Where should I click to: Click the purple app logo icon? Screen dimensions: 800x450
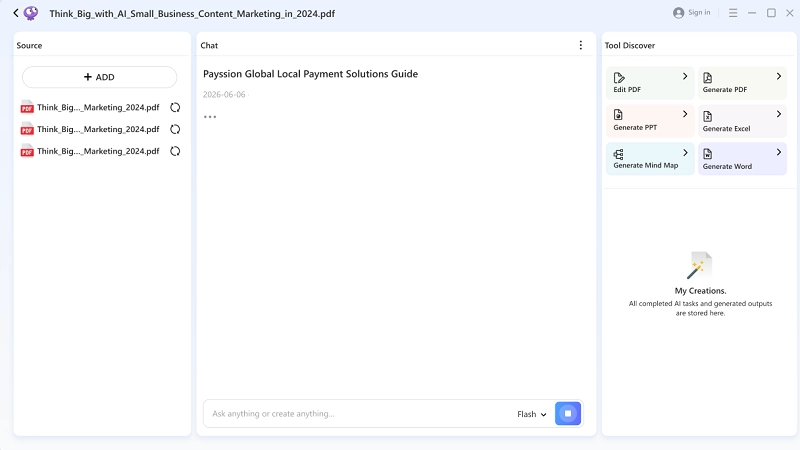pos(31,13)
